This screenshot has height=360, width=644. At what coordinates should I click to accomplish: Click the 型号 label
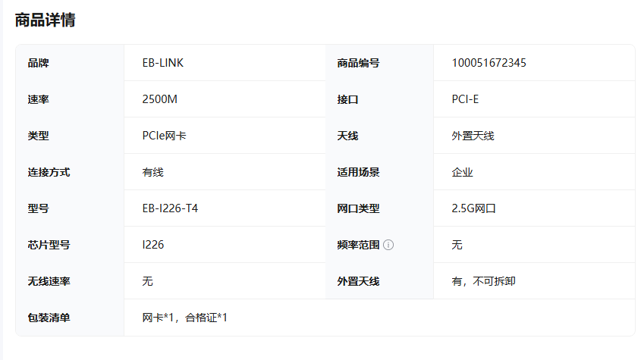click(38, 208)
